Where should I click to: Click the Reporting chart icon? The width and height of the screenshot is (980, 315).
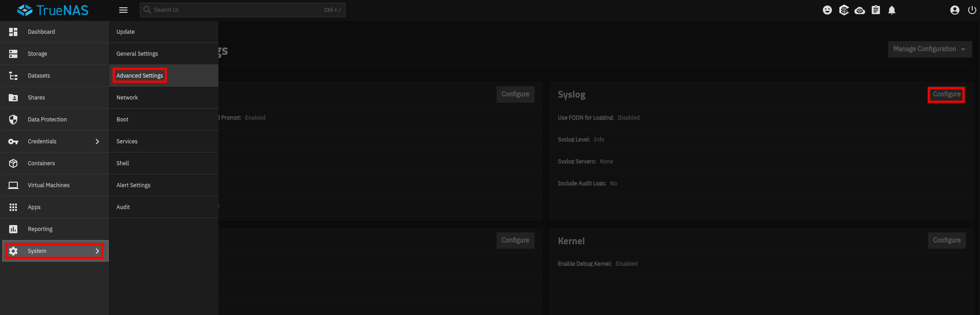point(13,229)
